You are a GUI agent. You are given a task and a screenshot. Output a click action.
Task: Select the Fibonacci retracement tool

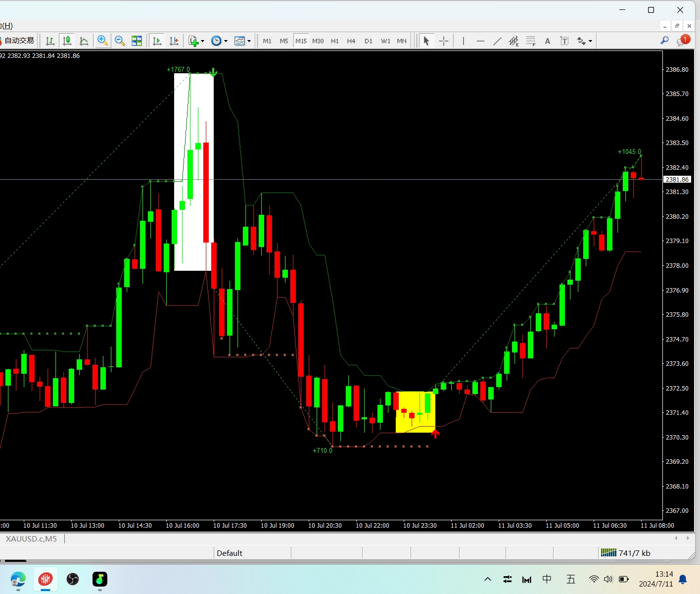pyautogui.click(x=531, y=41)
